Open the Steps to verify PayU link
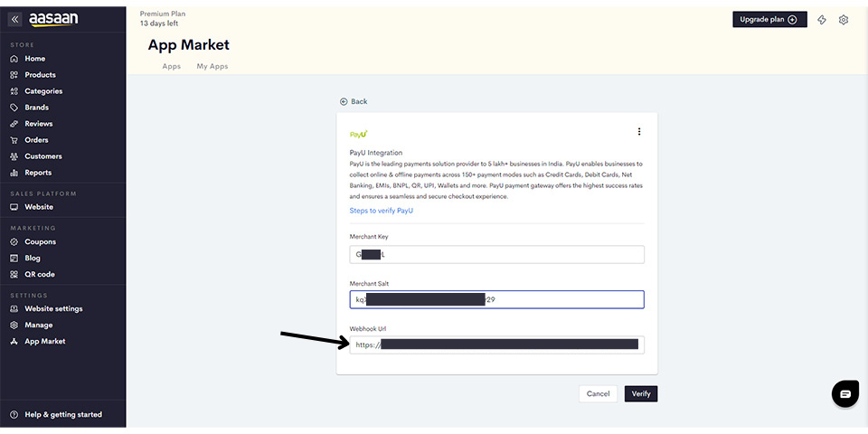This screenshot has height=434, width=868. pyautogui.click(x=381, y=211)
